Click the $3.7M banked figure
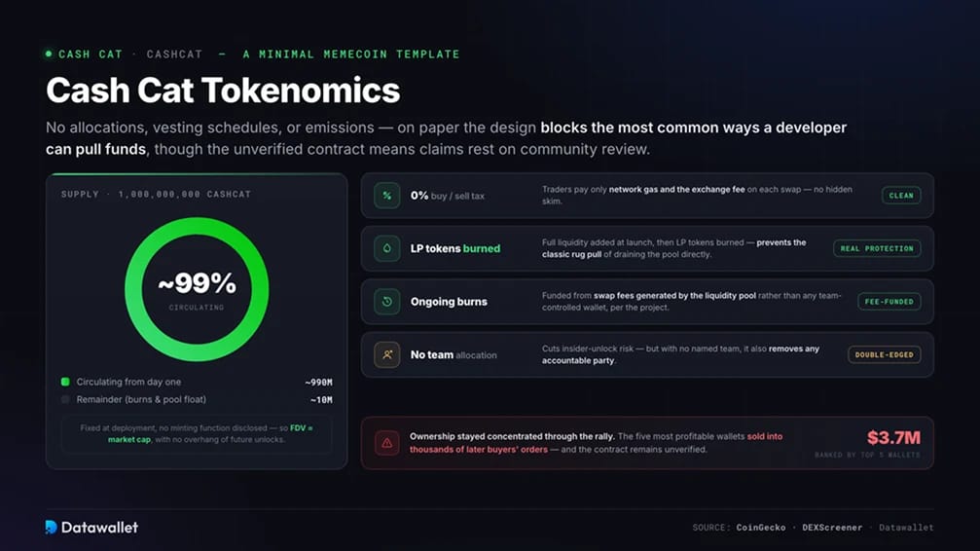Image resolution: width=980 pixels, height=551 pixels. click(893, 437)
